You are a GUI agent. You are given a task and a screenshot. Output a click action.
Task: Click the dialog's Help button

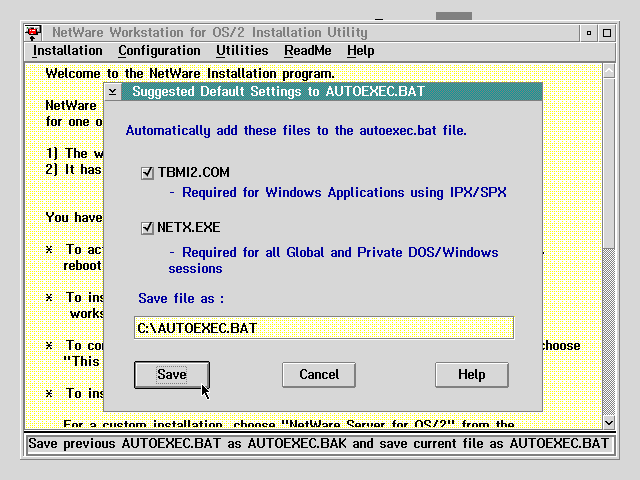[x=471, y=375]
